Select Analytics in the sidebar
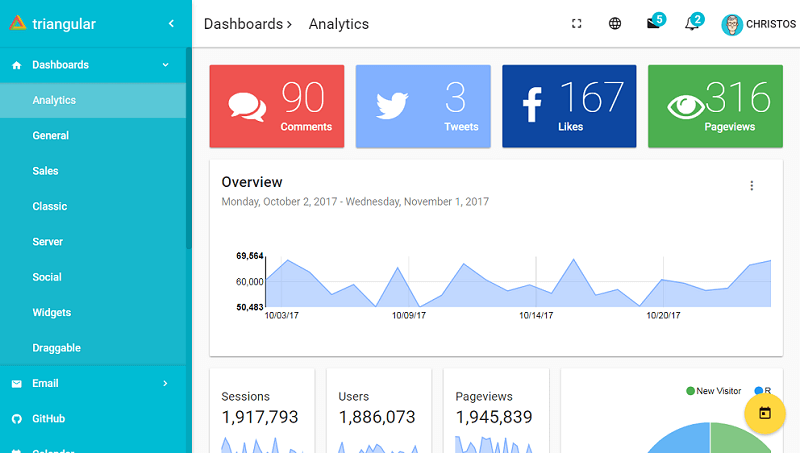This screenshot has width=800, height=453. coord(93,100)
